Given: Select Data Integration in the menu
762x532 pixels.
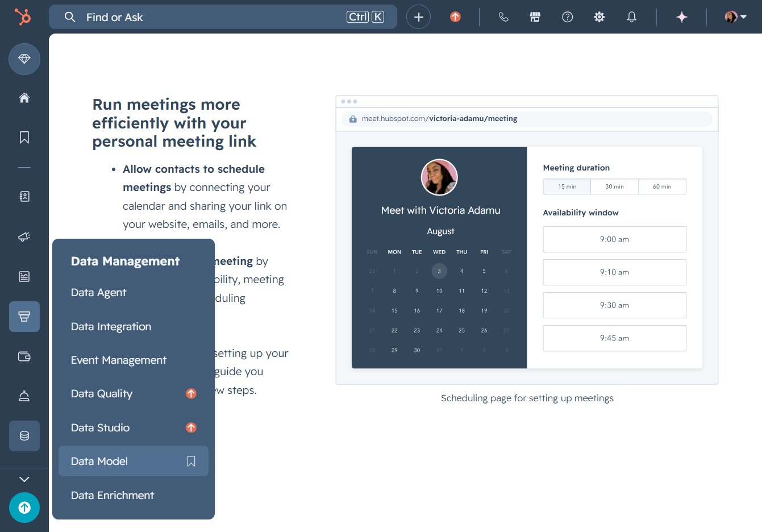Looking at the screenshot, I should point(133,327).
